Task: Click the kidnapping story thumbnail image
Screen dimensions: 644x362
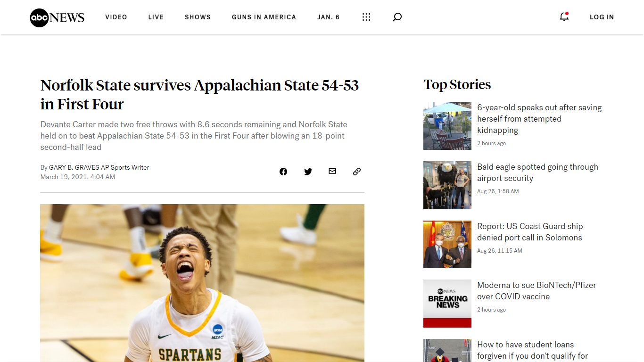Action: 447,126
